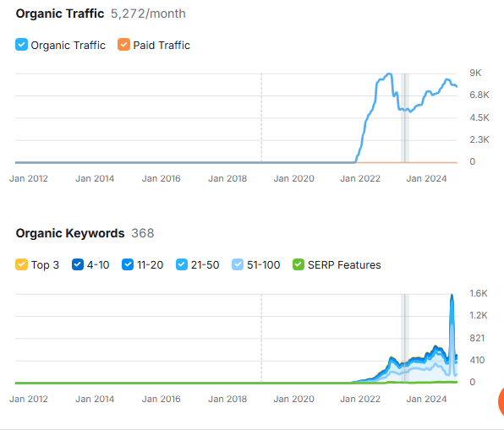Toggle the Paid Traffic checkbox

(x=123, y=45)
